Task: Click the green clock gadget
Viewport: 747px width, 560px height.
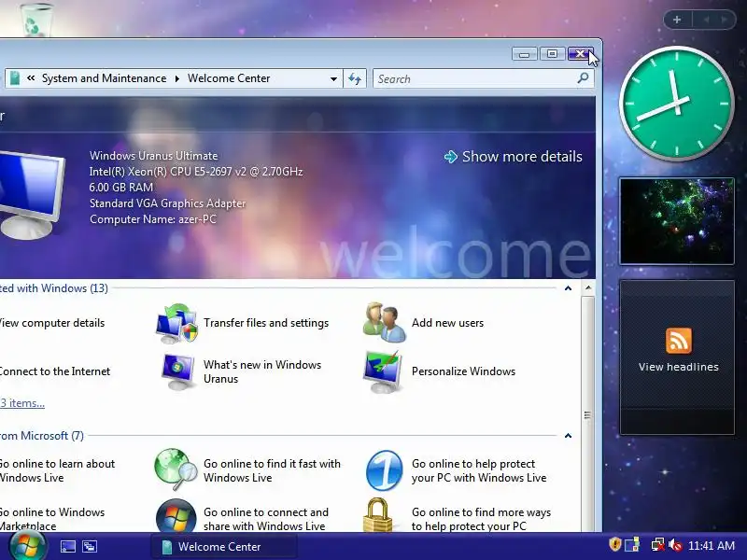Action: (676, 103)
